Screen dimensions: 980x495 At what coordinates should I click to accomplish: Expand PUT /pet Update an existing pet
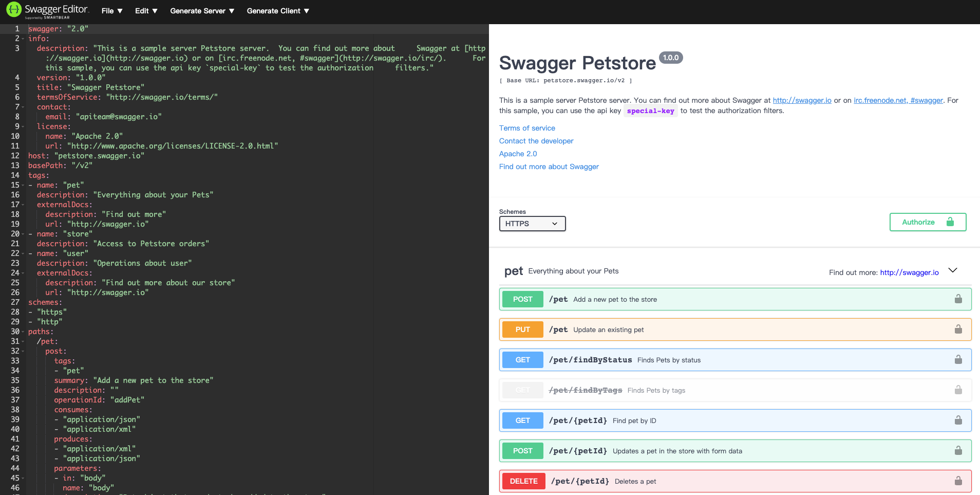tap(735, 329)
